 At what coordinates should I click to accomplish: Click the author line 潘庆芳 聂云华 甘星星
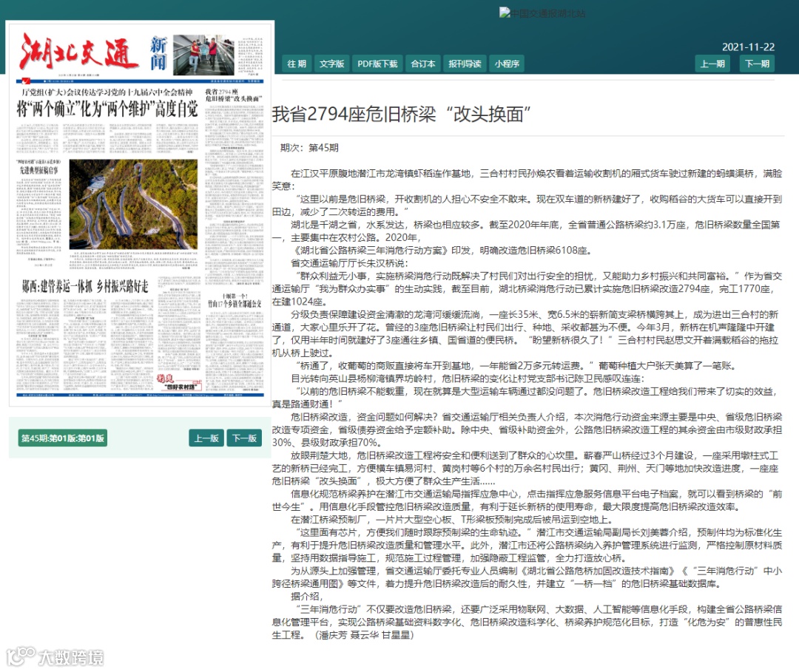pyautogui.click(x=364, y=635)
